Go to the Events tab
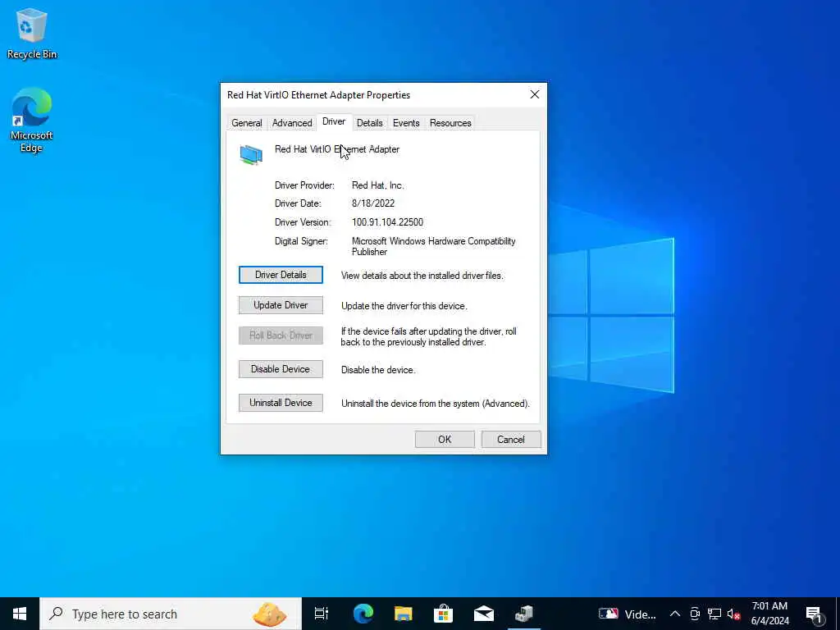 click(x=406, y=123)
